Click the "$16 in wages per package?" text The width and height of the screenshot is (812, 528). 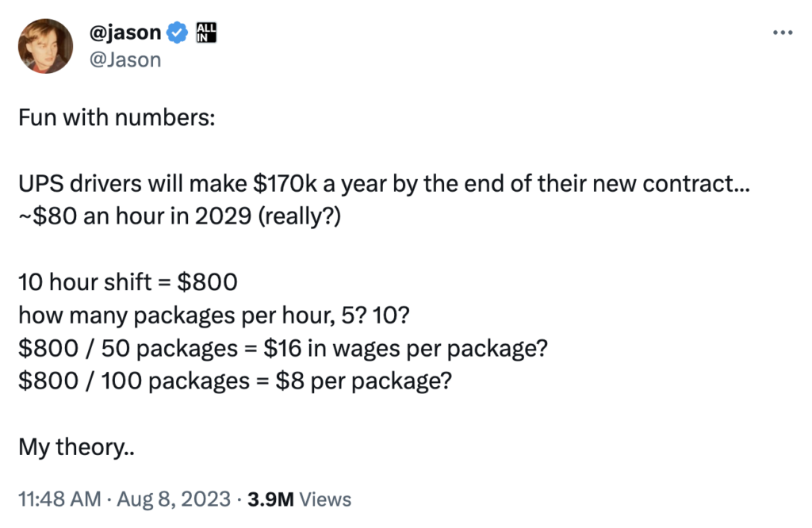coord(405,348)
